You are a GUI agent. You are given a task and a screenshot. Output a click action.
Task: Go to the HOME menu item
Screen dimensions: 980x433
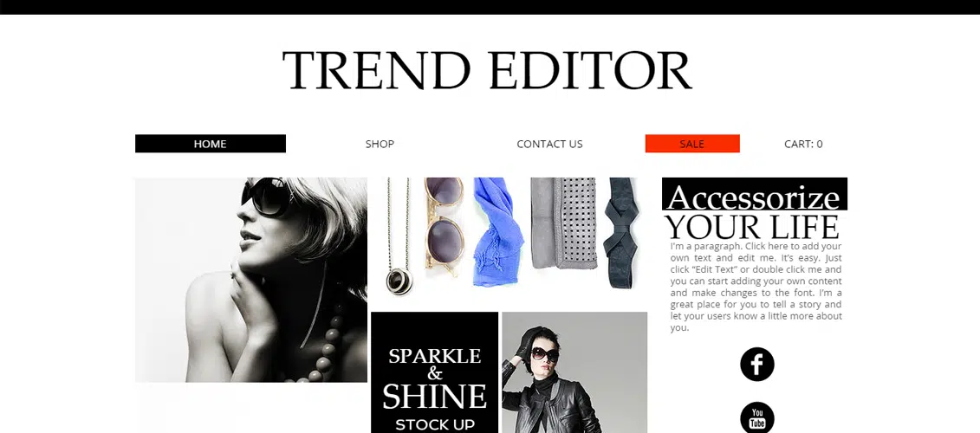pos(210,144)
